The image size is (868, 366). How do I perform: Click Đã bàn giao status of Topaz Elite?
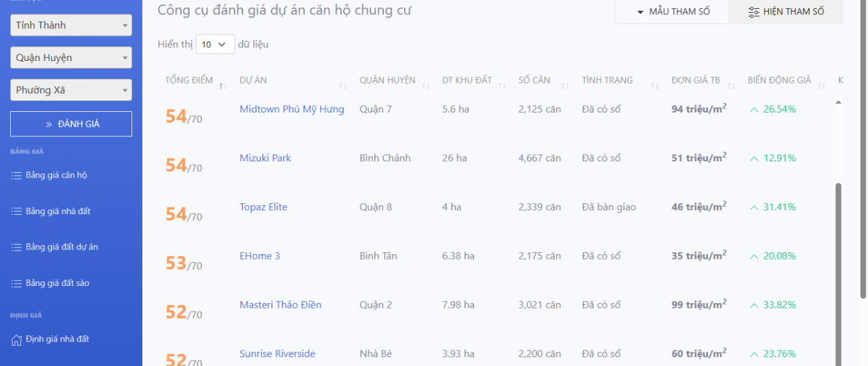(x=609, y=207)
